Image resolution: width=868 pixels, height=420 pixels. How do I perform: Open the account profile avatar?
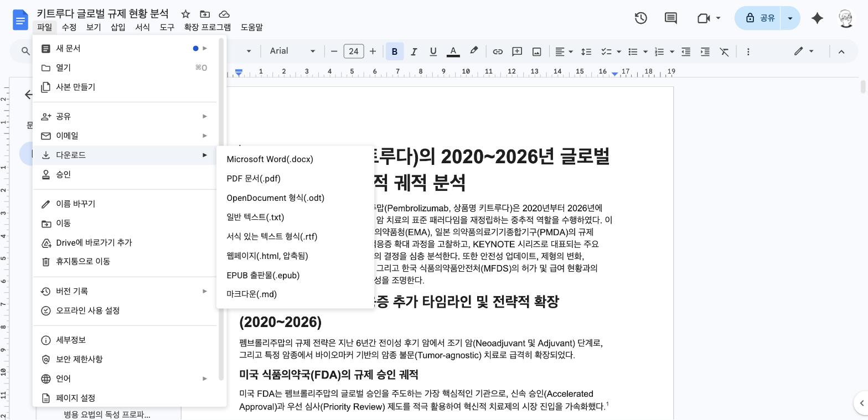pyautogui.click(x=846, y=18)
